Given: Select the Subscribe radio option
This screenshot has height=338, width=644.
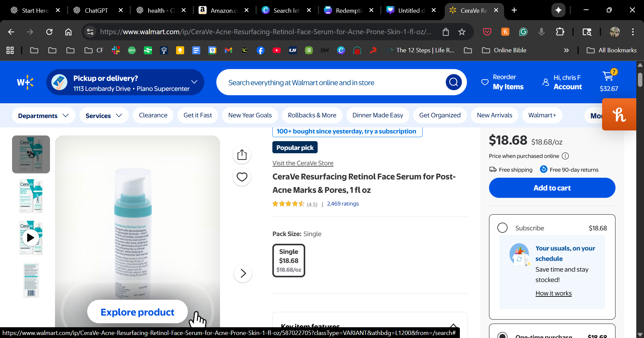Looking at the screenshot, I should (x=502, y=228).
